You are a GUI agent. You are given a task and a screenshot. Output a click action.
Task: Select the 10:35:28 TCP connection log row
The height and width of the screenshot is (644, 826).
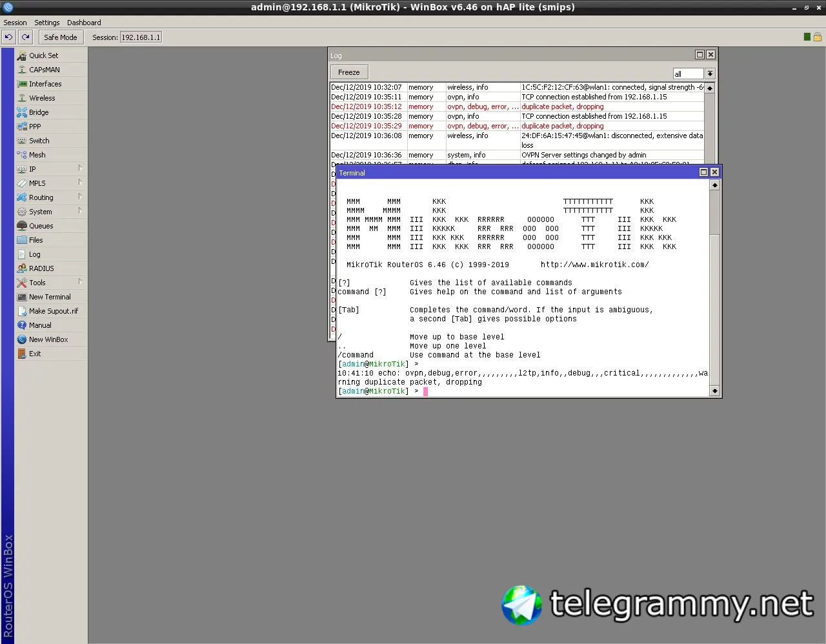click(517, 116)
